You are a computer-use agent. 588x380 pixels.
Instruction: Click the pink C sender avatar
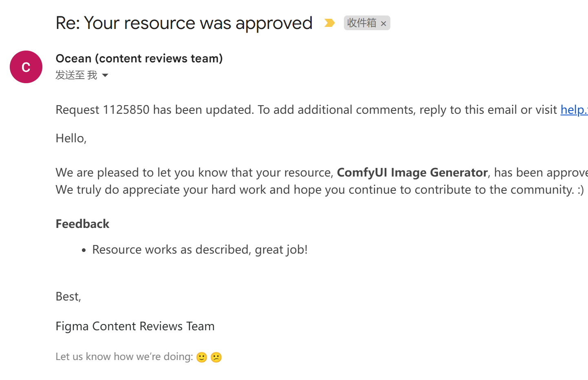pyautogui.click(x=26, y=67)
